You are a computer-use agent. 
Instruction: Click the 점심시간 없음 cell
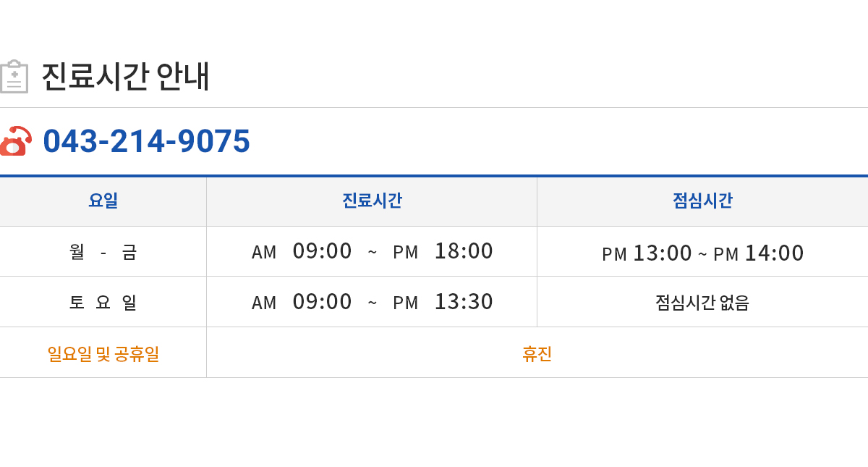(702, 302)
